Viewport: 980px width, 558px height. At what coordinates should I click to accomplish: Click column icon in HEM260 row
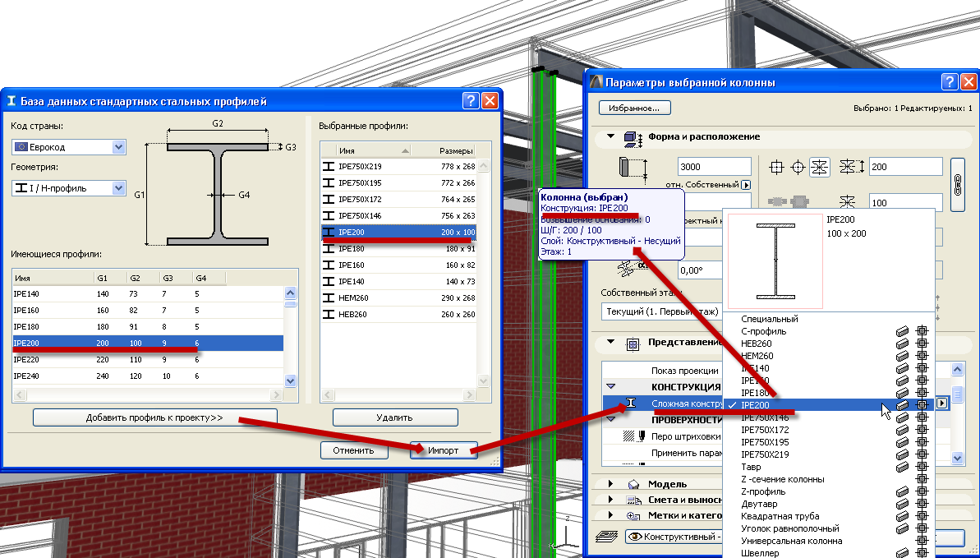click(x=922, y=356)
